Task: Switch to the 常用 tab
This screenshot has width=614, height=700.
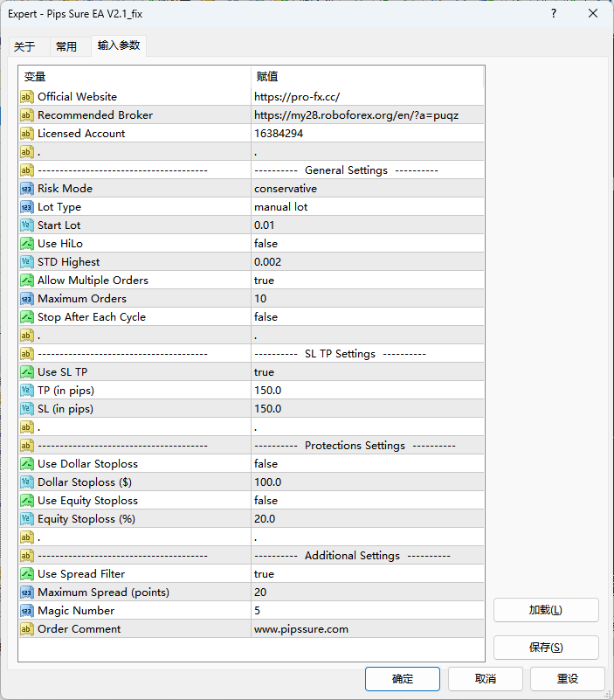Action: click(66, 47)
